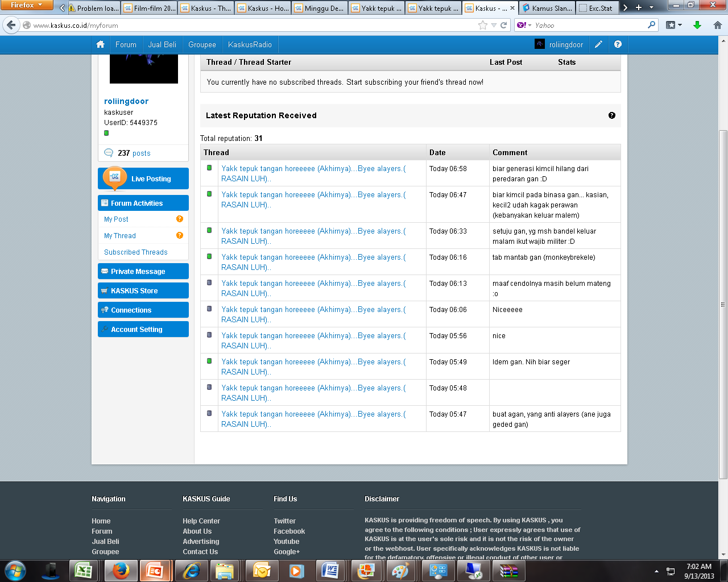Click roliingdoor avatar in navbar
Screen dimensions: 728x582
click(540, 44)
